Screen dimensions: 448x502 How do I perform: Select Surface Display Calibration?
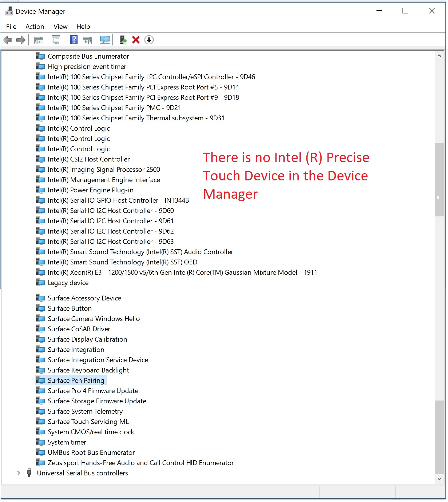click(x=88, y=339)
